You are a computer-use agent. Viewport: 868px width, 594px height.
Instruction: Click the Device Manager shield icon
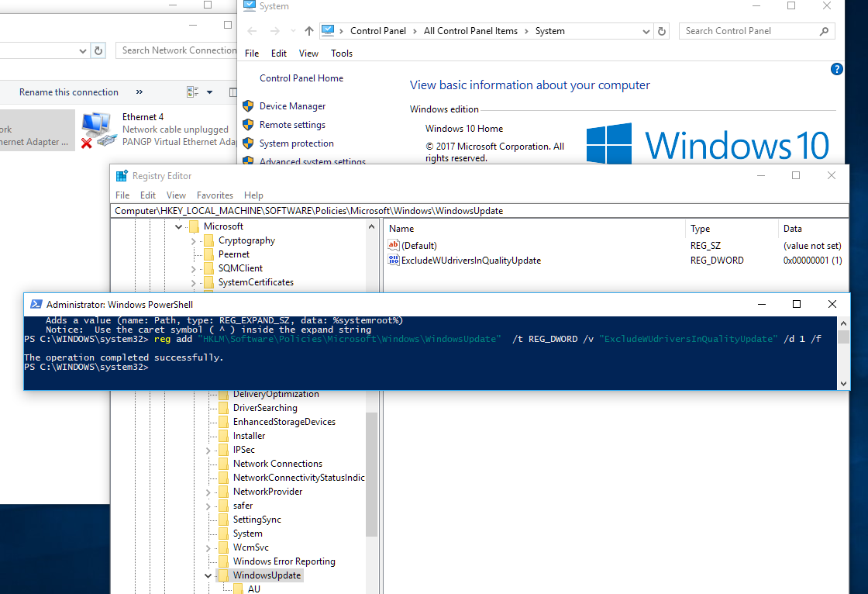[248, 105]
